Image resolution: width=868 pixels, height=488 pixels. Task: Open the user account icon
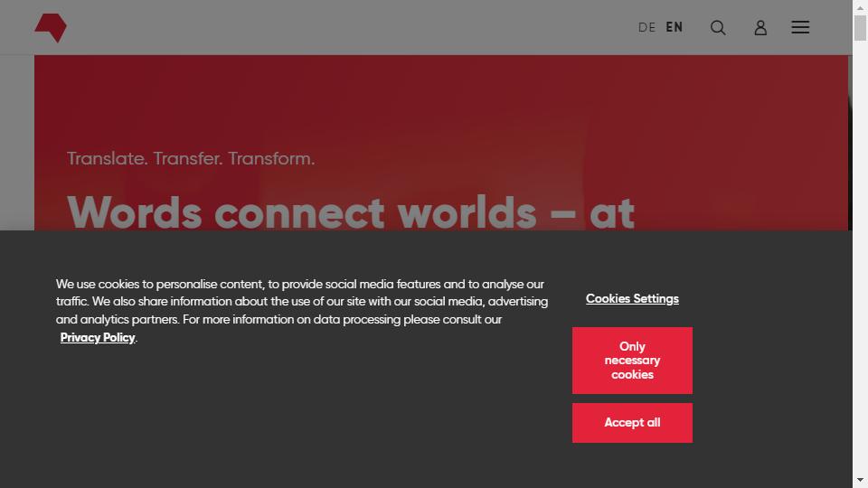[x=760, y=28]
